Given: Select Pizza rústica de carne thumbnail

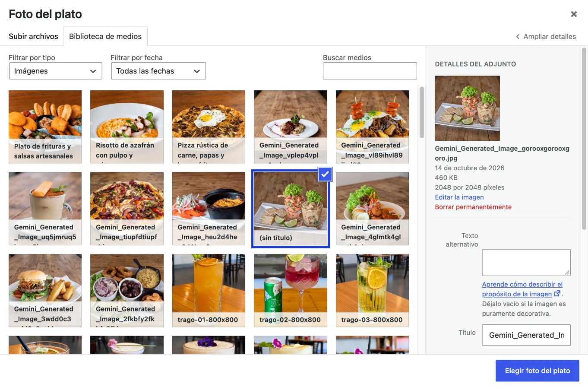Looking at the screenshot, I should 209,127.
